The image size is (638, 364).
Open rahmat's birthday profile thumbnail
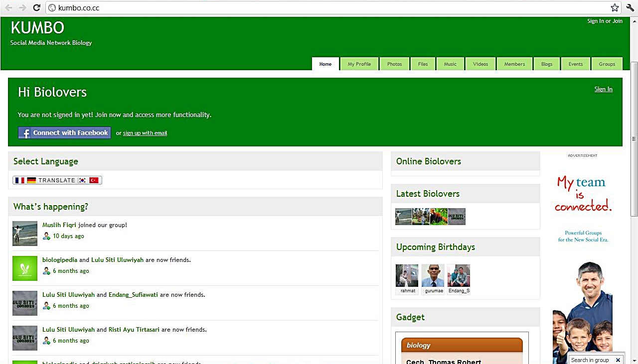407,275
